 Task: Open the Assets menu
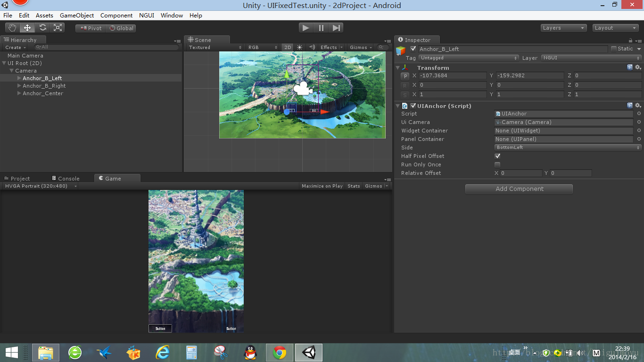point(44,15)
